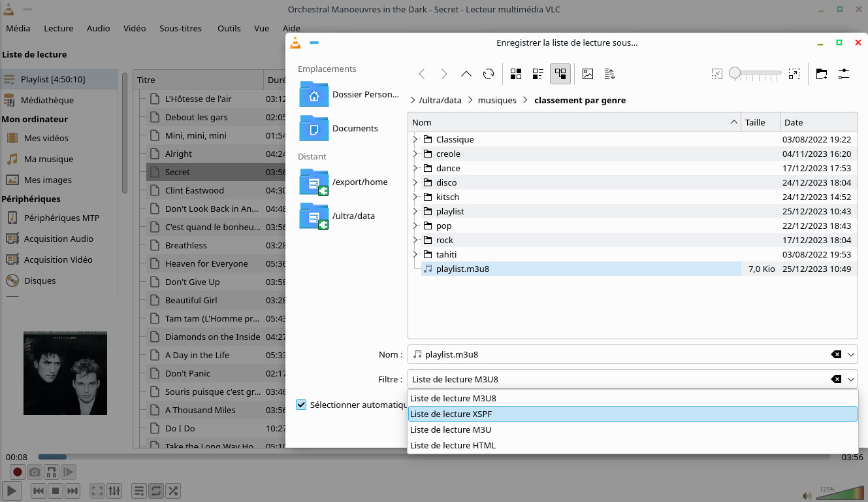Open the Média menu
This screenshot has height=502, width=868.
click(x=18, y=28)
